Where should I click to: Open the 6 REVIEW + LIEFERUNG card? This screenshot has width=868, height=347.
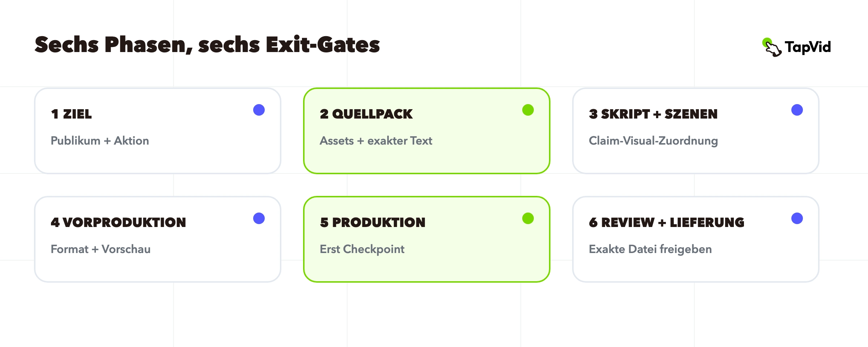point(696,239)
